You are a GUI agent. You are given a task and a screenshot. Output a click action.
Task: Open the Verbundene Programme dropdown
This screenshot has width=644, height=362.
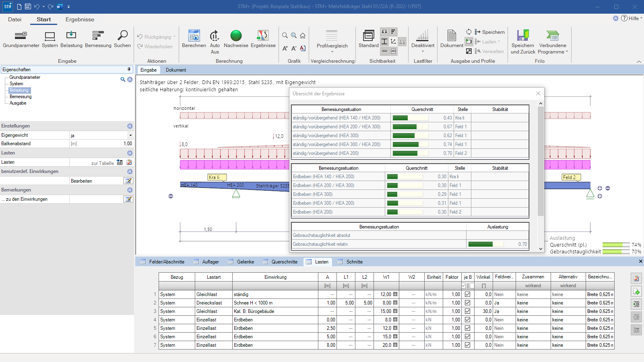click(x=553, y=42)
